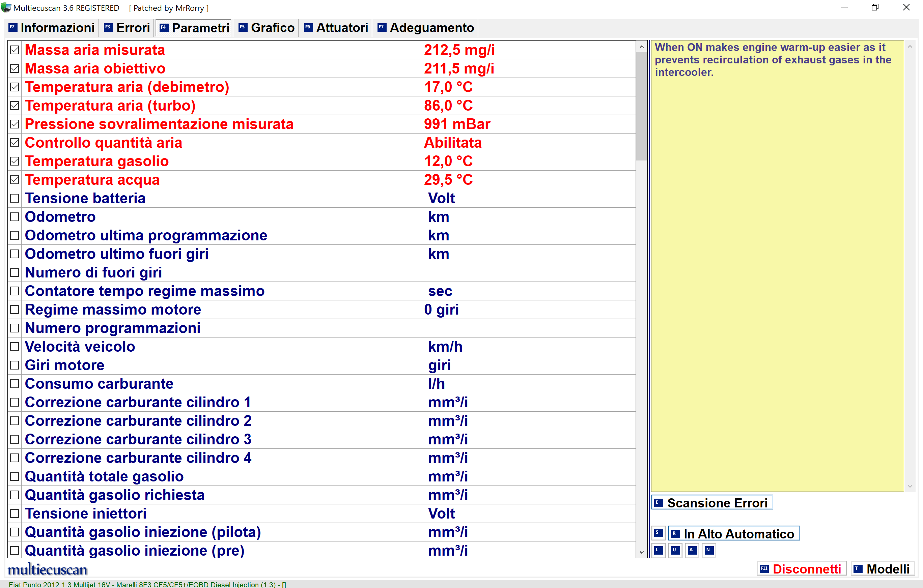This screenshot has height=588, width=923.
Task: Click the multiecuscan logo
Action: [x=48, y=569]
